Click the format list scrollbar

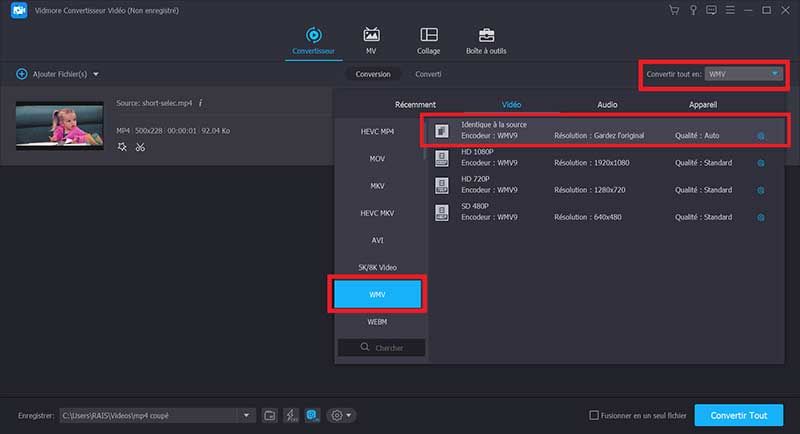(x=424, y=139)
